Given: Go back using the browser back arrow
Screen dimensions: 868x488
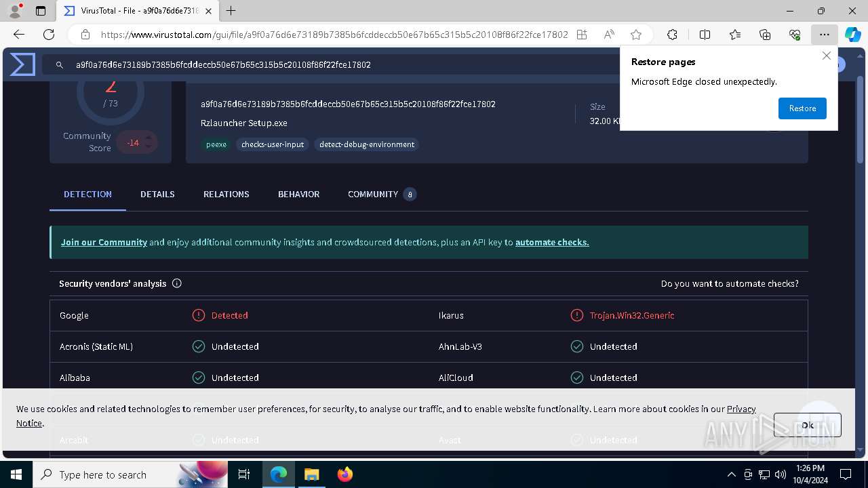Looking at the screenshot, I should click(x=19, y=35).
